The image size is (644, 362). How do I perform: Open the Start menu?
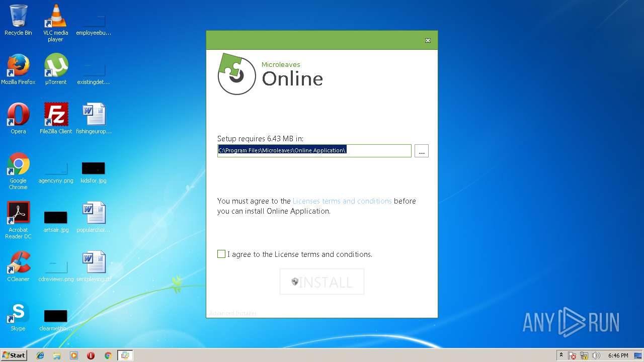click(14, 355)
